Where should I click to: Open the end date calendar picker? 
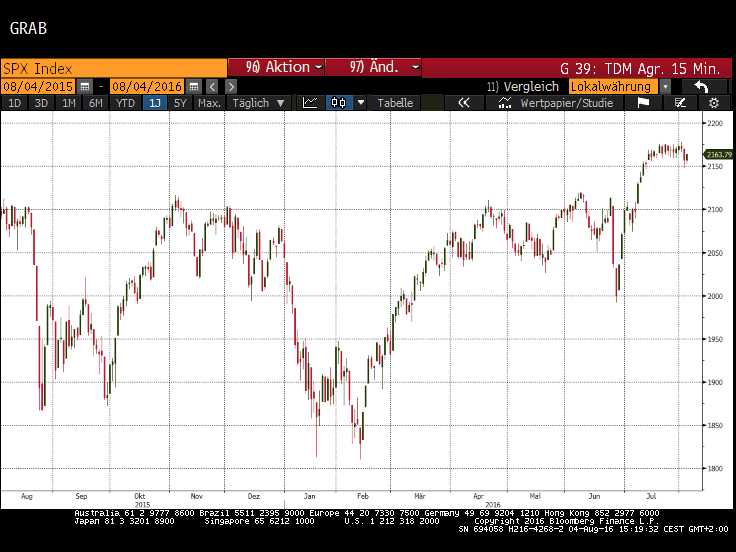coord(195,87)
